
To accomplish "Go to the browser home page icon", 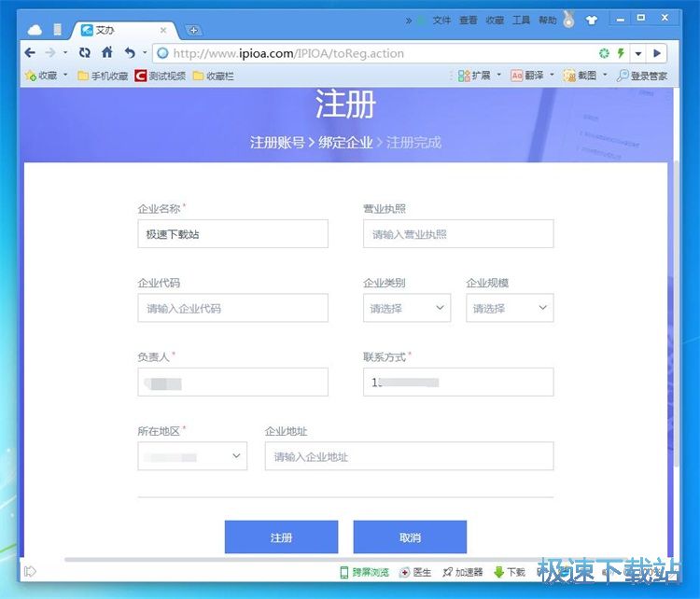I will 107,53.
